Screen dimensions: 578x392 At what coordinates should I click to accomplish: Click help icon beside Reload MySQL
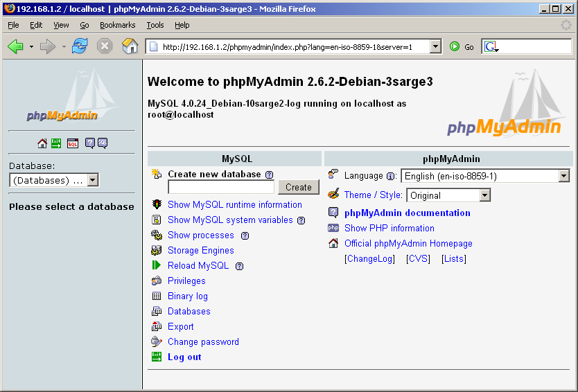(x=240, y=266)
